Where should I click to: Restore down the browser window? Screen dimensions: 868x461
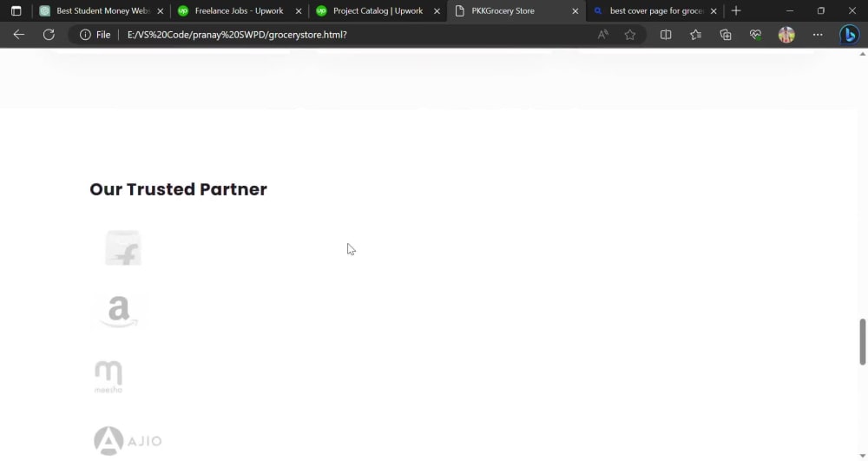point(821,10)
